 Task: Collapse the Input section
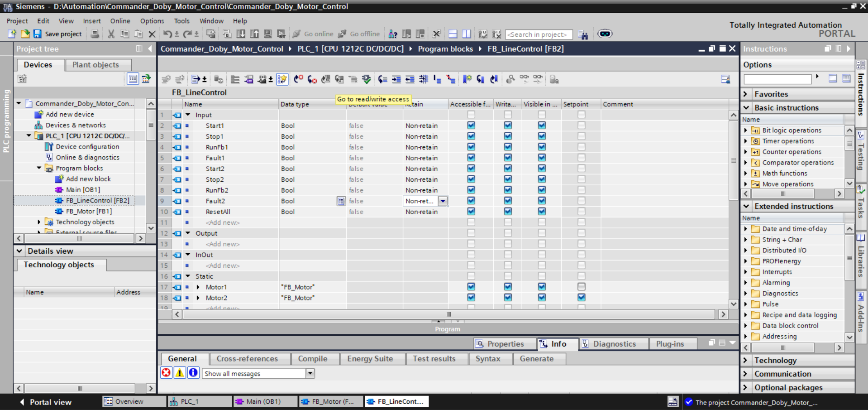(x=188, y=115)
